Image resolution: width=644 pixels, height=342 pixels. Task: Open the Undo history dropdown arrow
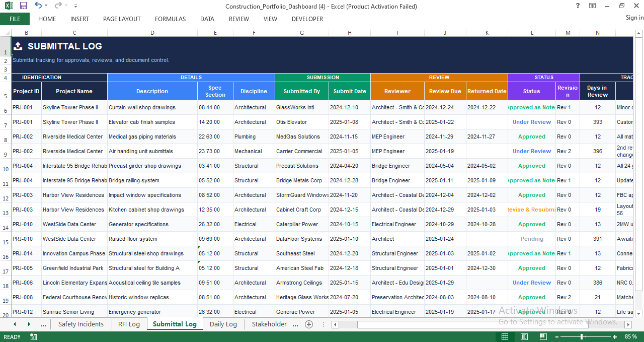coord(46,6)
